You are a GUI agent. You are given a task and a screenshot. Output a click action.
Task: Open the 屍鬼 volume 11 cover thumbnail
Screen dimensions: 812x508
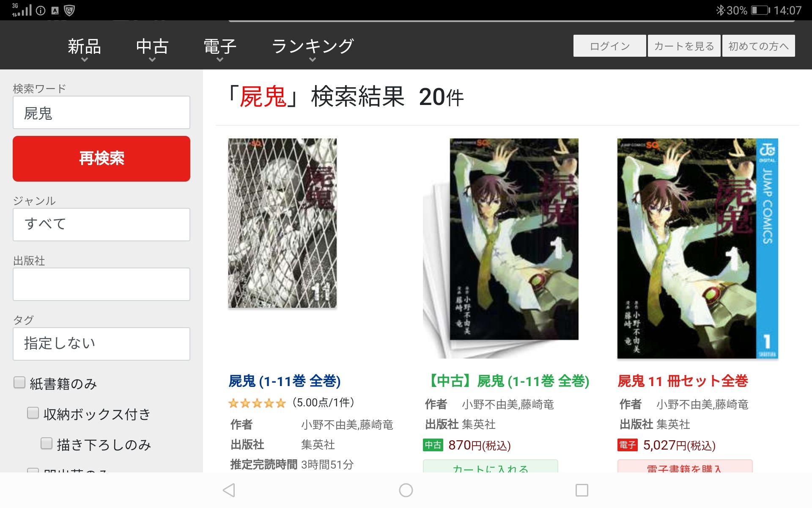click(283, 223)
